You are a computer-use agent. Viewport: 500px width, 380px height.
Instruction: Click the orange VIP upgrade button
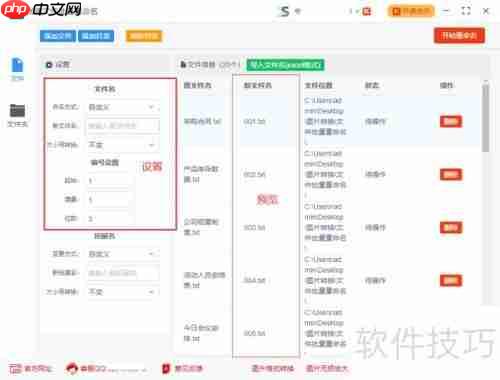[x=411, y=11]
